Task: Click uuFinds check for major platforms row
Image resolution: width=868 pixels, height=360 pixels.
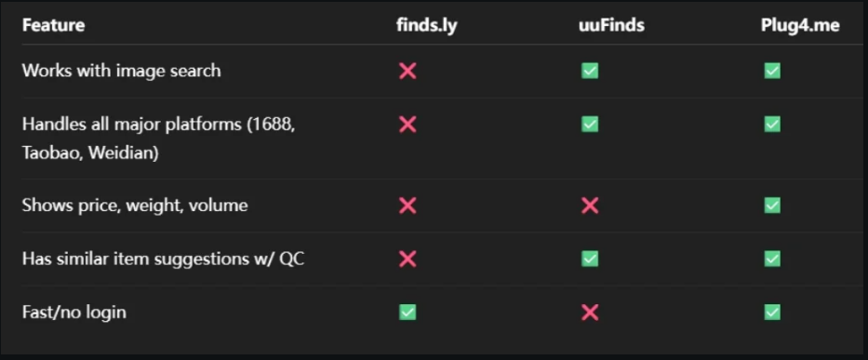Action: coord(590,124)
